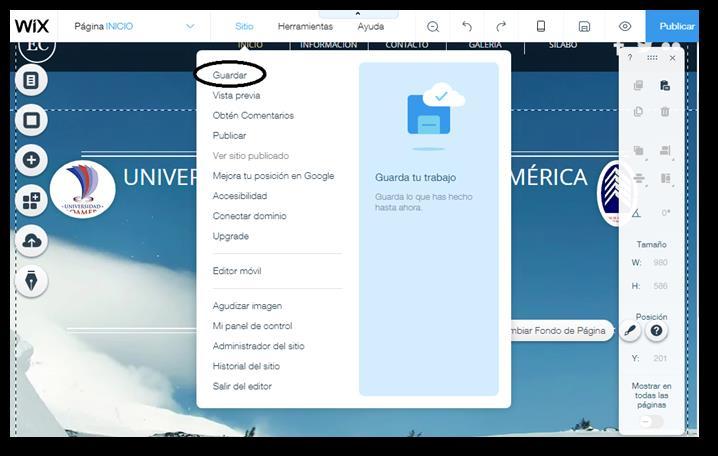Open the Add elements plus icon
Image resolution: width=718 pixels, height=456 pixels.
tap(31, 160)
